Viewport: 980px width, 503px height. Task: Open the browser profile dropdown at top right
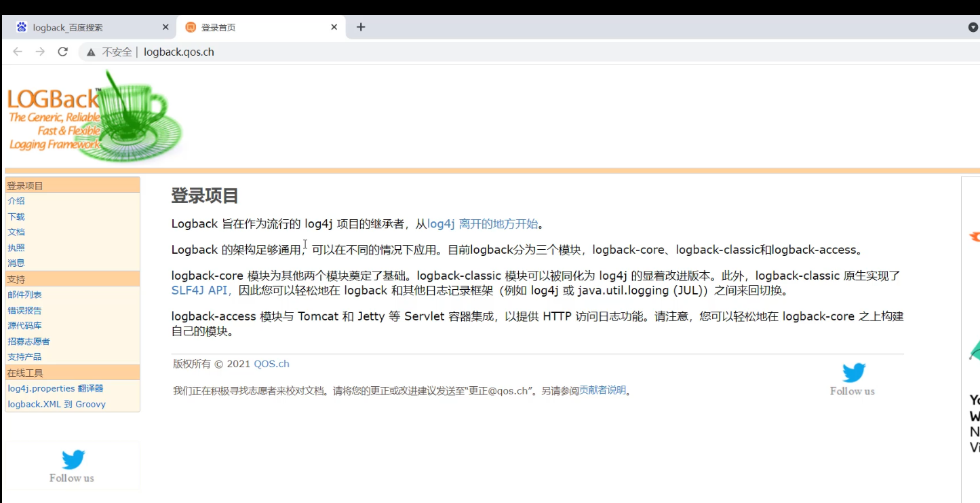(x=973, y=27)
